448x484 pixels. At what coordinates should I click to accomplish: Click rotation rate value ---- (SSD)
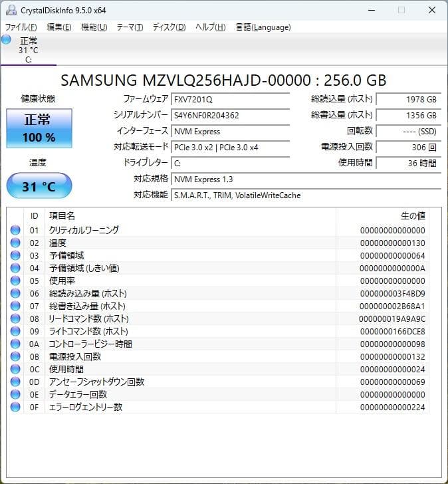(x=409, y=132)
